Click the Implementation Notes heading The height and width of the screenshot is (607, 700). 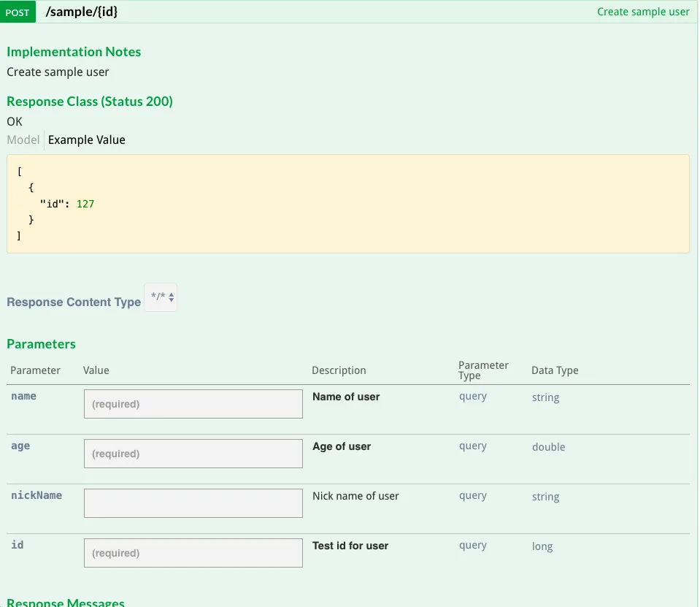click(x=74, y=52)
